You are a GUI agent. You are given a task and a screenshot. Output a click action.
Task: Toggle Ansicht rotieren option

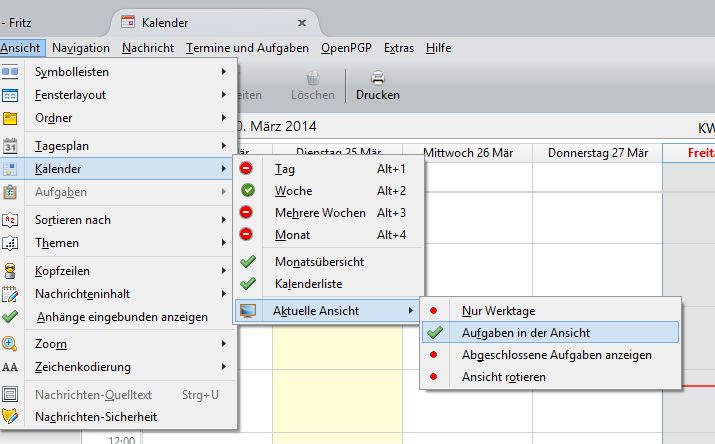click(550, 377)
